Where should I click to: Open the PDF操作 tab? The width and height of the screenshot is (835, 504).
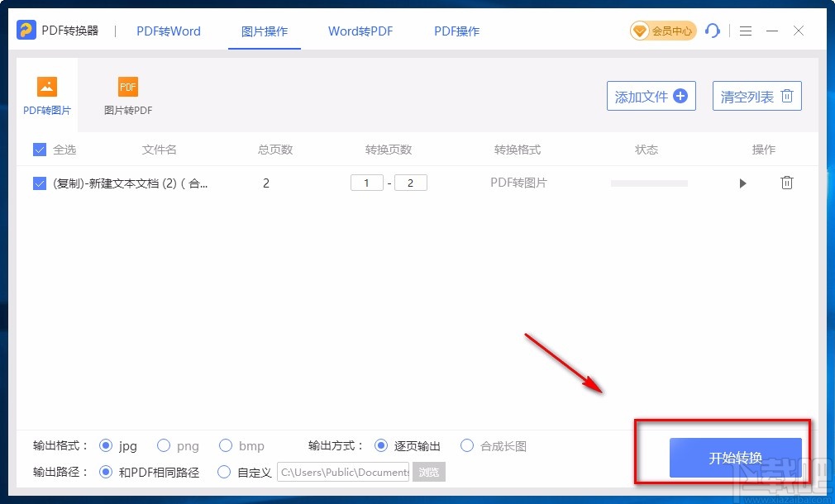[456, 31]
